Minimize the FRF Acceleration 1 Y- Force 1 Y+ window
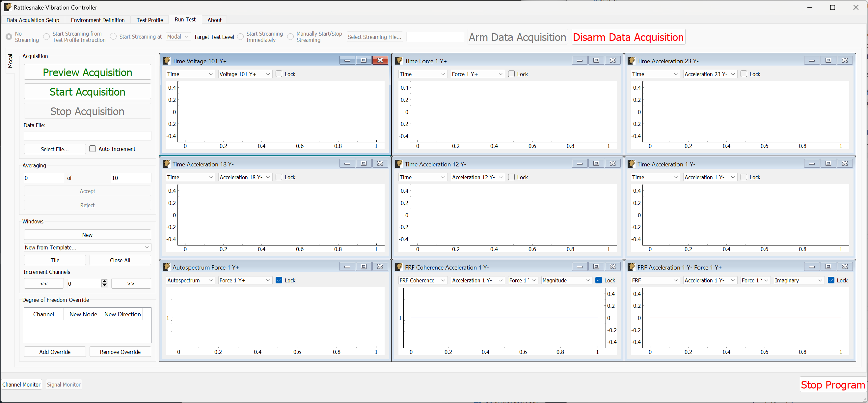 [x=812, y=267]
